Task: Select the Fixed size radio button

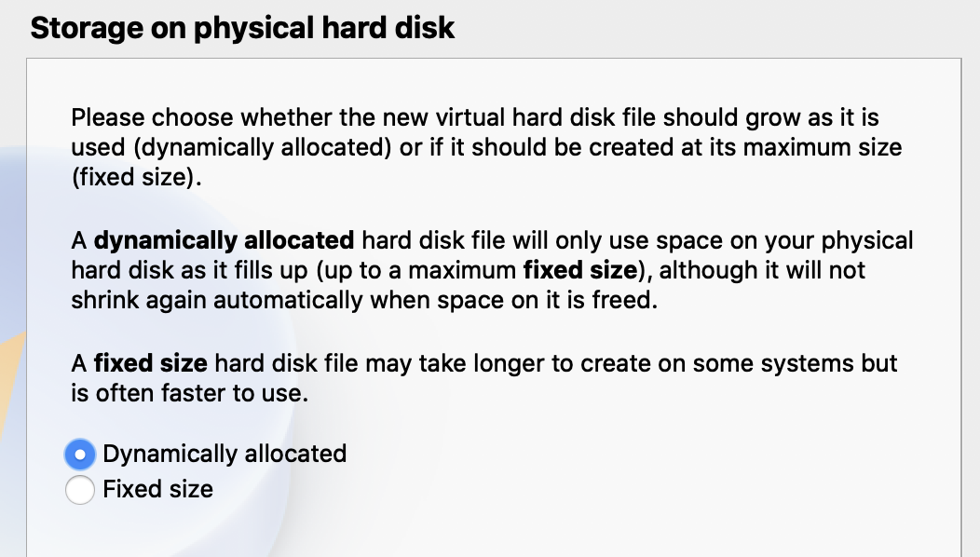Action: (x=80, y=489)
